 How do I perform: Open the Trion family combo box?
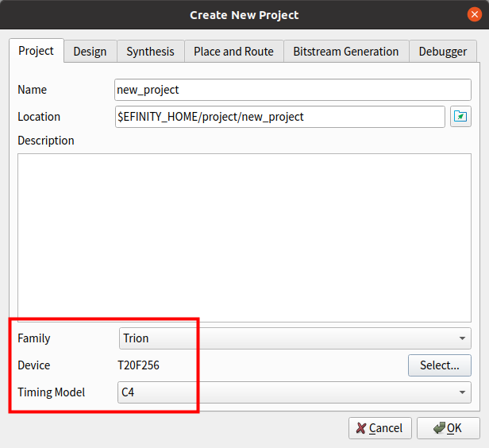point(295,338)
